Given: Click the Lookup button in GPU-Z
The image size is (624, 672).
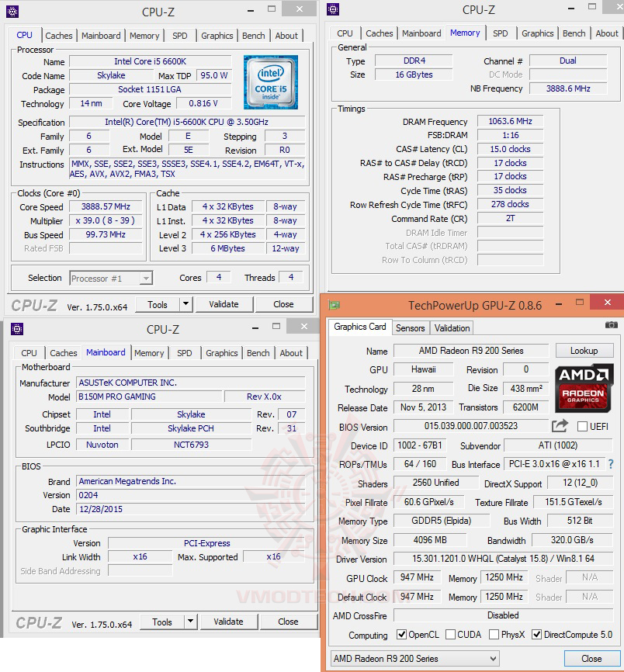Looking at the screenshot, I should [584, 351].
